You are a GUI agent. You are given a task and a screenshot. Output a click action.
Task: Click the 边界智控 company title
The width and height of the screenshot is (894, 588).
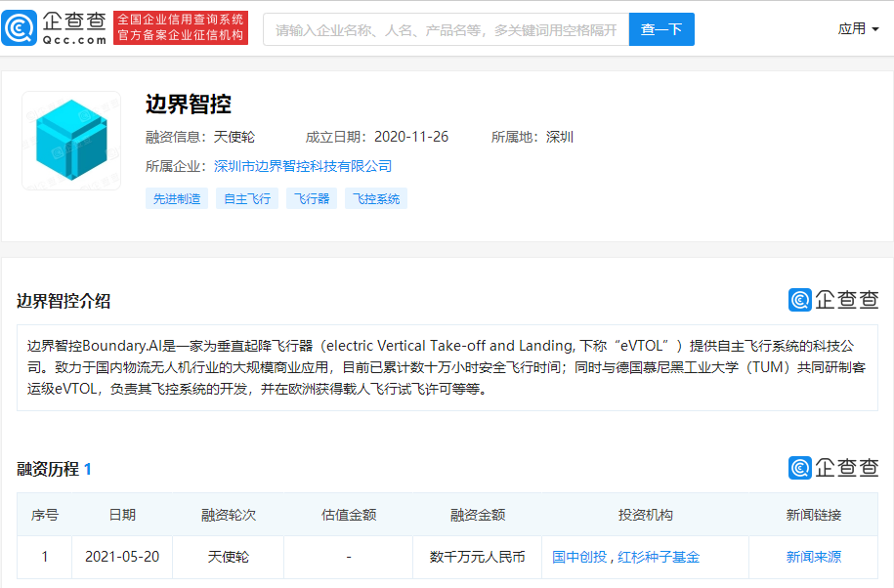point(188,105)
